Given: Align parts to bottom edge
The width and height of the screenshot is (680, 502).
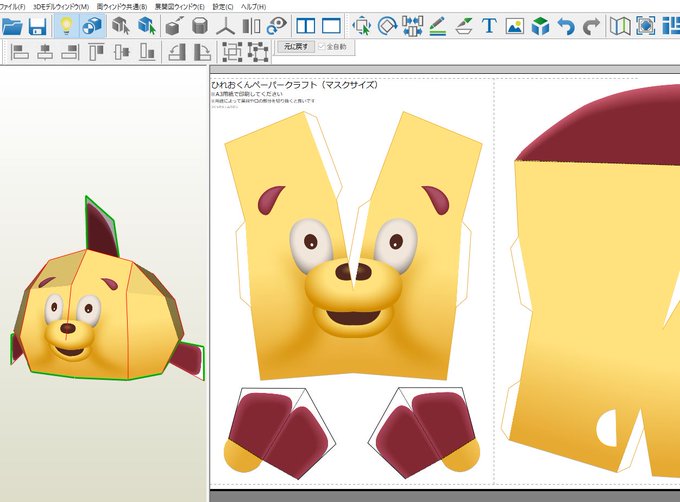Looking at the screenshot, I should tap(147, 52).
